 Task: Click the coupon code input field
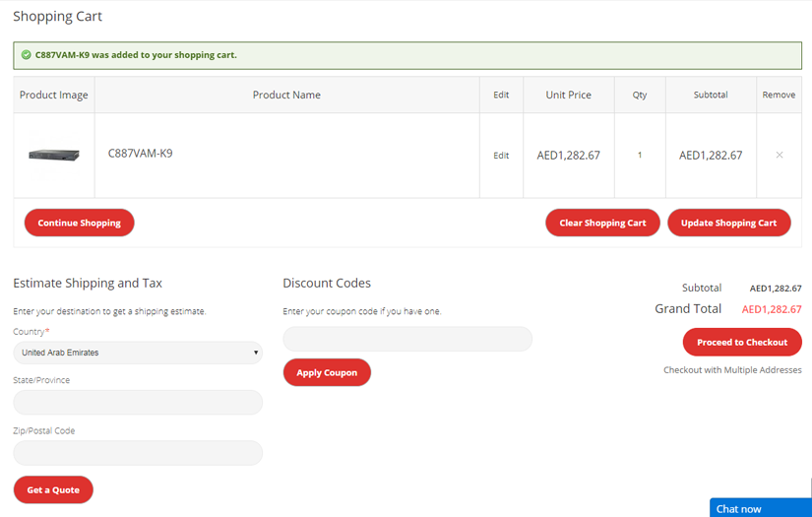tap(407, 340)
